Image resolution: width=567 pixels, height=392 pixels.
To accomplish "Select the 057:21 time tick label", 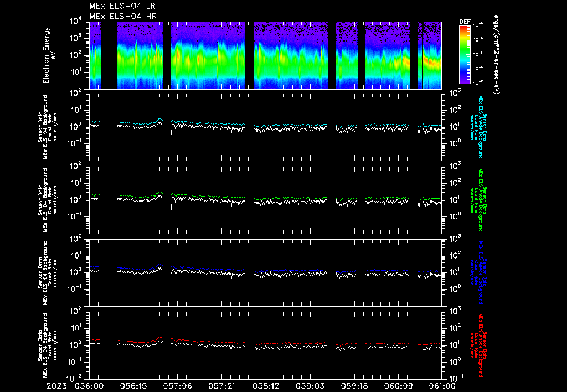I will point(221,386).
